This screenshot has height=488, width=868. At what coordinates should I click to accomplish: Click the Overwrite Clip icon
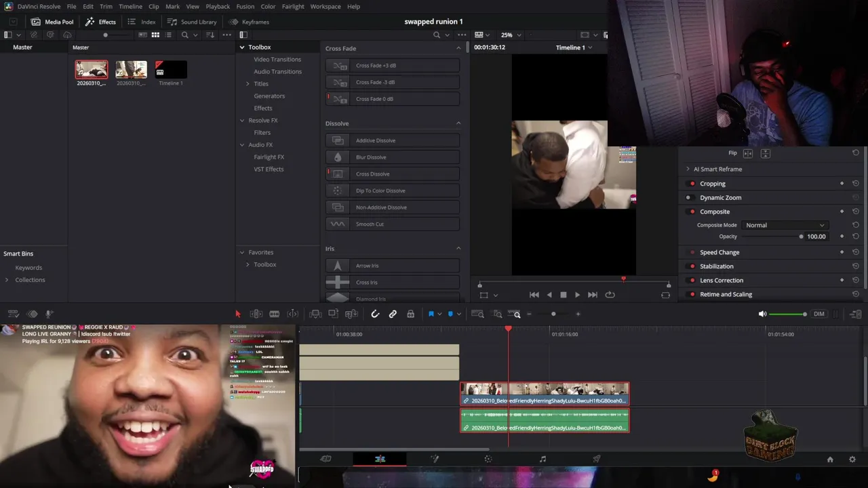[x=333, y=314]
